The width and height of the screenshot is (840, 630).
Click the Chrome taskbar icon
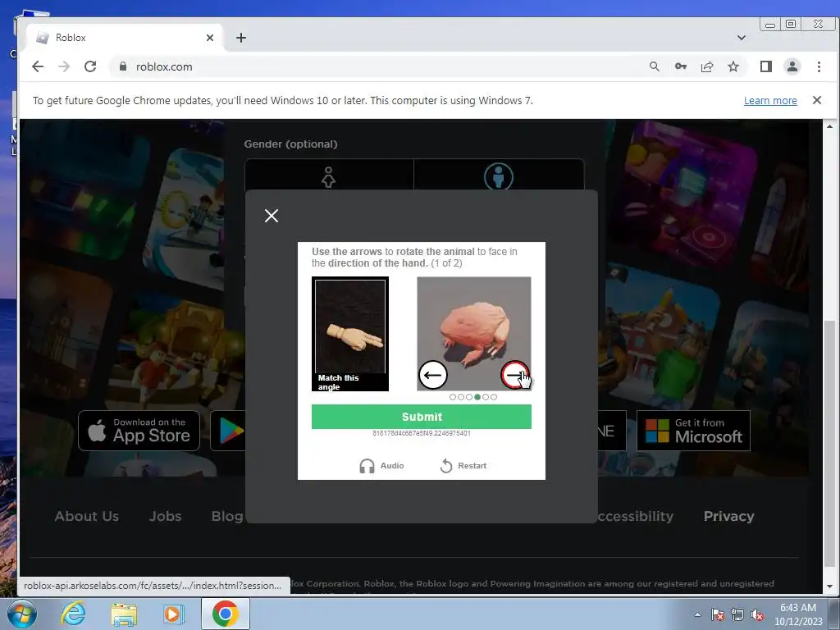tap(225, 614)
